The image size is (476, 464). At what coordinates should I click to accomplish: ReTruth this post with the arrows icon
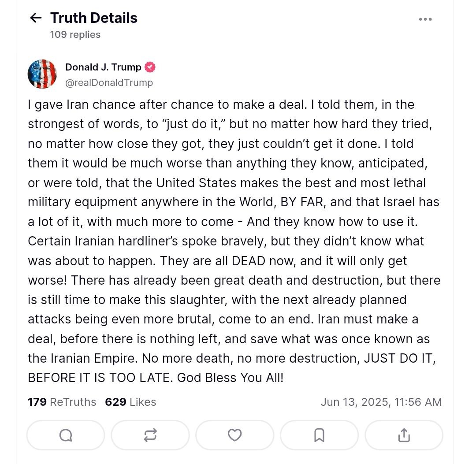pos(150,435)
